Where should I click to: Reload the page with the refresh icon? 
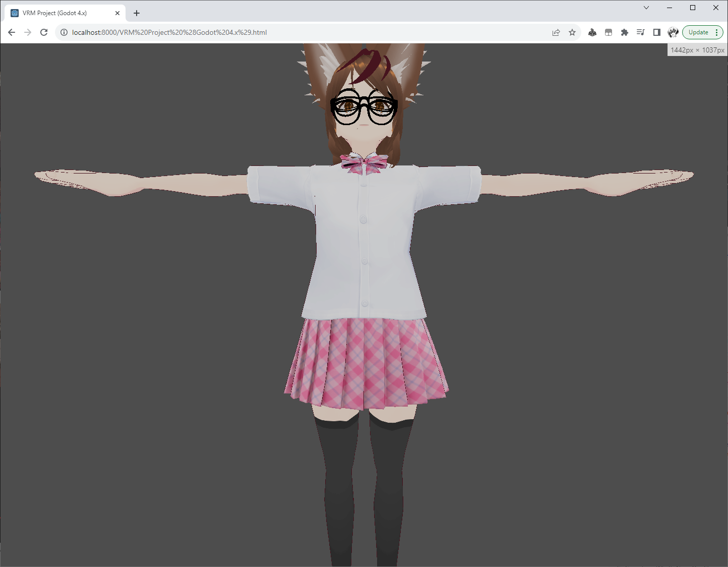tap(44, 32)
